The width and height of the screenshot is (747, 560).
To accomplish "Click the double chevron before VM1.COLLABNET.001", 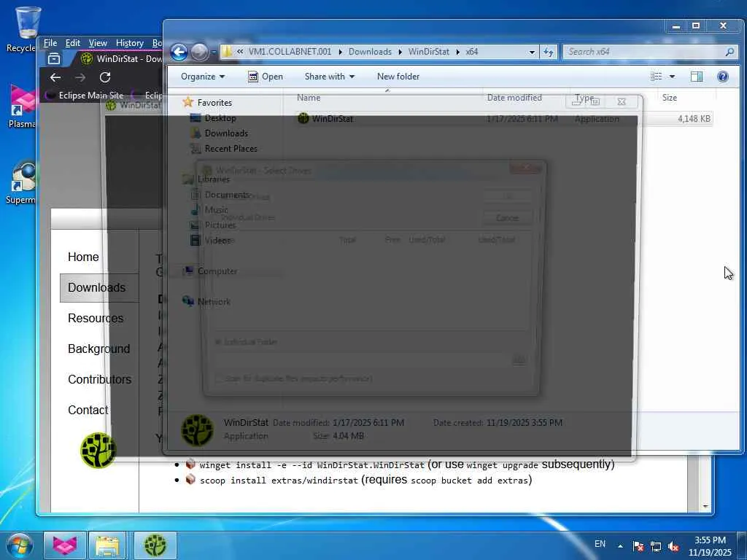I will pyautogui.click(x=240, y=52).
